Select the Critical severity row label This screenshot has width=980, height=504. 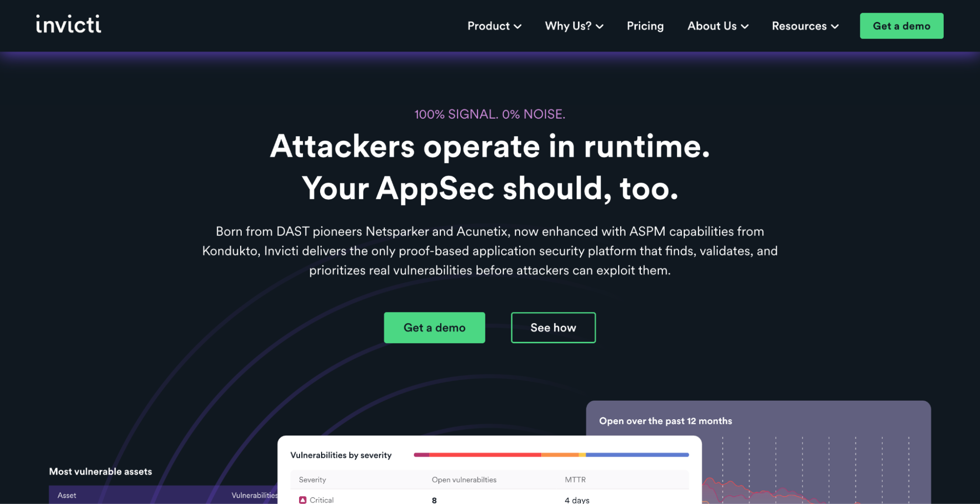pos(322,500)
